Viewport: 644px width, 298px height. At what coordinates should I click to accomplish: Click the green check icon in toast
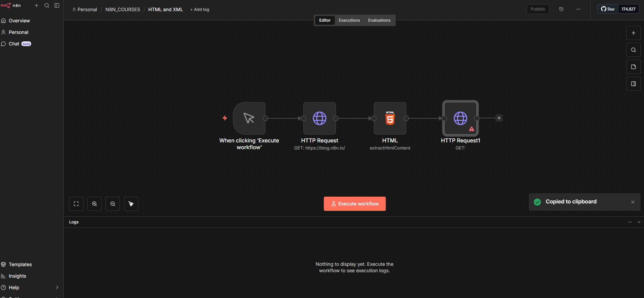(537, 202)
